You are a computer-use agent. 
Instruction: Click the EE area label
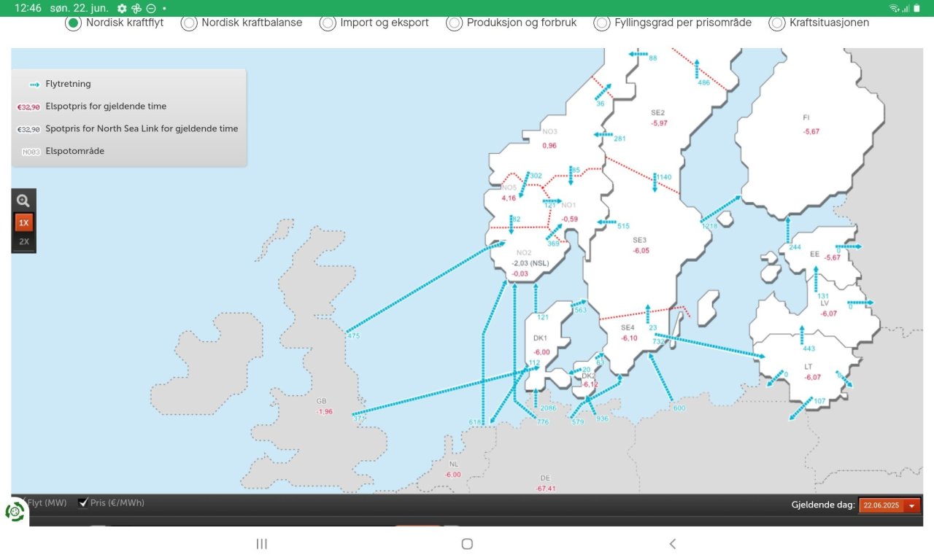tap(814, 254)
